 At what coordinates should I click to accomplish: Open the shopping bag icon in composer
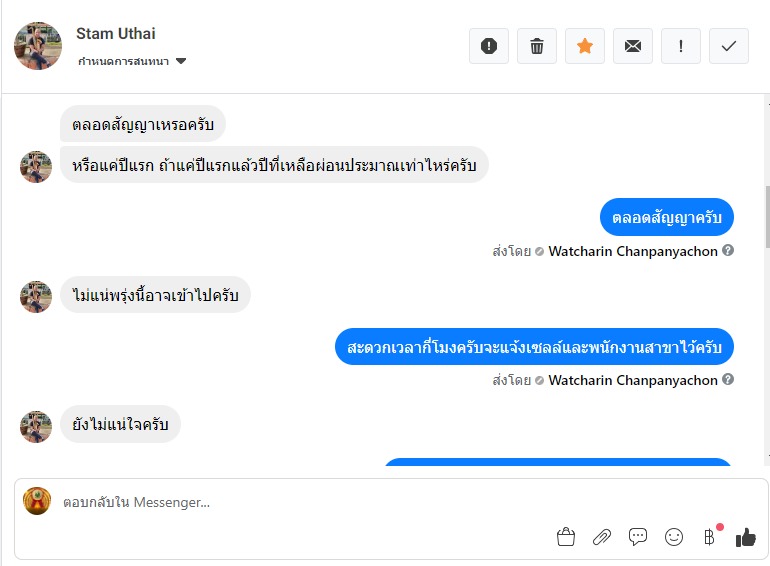(x=566, y=537)
